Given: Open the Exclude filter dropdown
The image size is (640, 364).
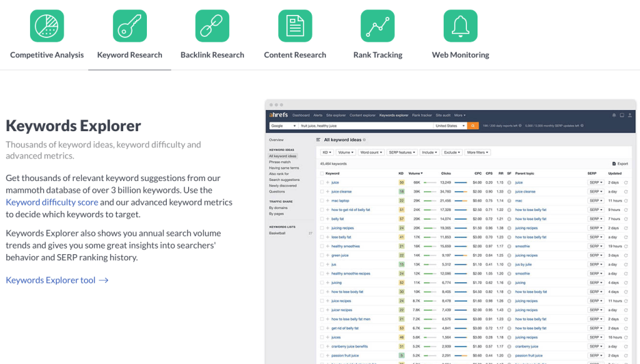Looking at the screenshot, I should point(452,152).
